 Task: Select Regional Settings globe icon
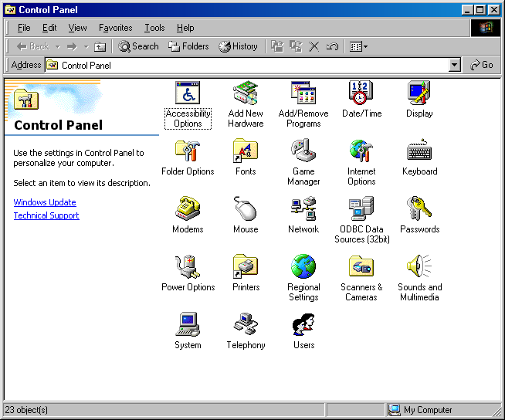303,266
